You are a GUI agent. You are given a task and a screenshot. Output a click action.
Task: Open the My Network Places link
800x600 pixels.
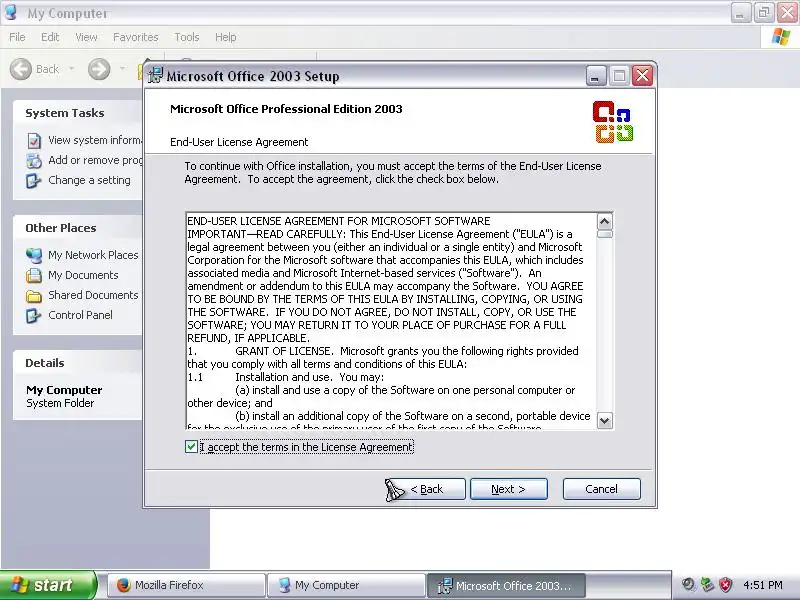93,255
